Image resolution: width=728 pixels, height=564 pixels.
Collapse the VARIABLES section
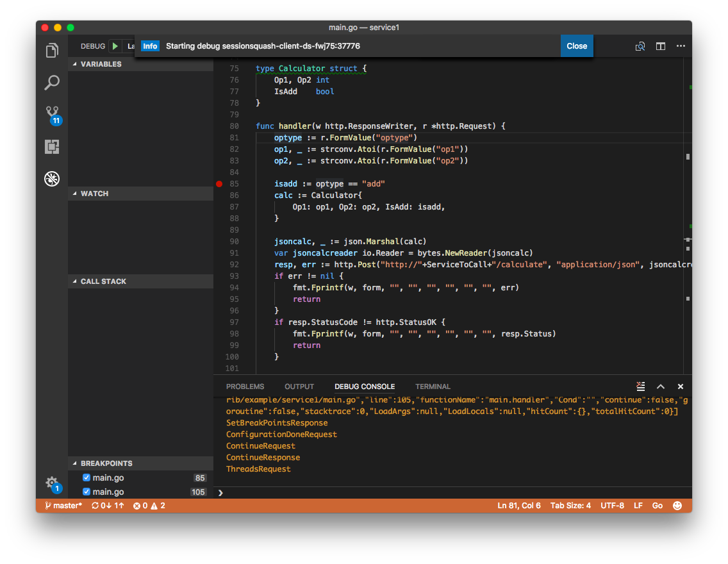[x=140, y=64]
